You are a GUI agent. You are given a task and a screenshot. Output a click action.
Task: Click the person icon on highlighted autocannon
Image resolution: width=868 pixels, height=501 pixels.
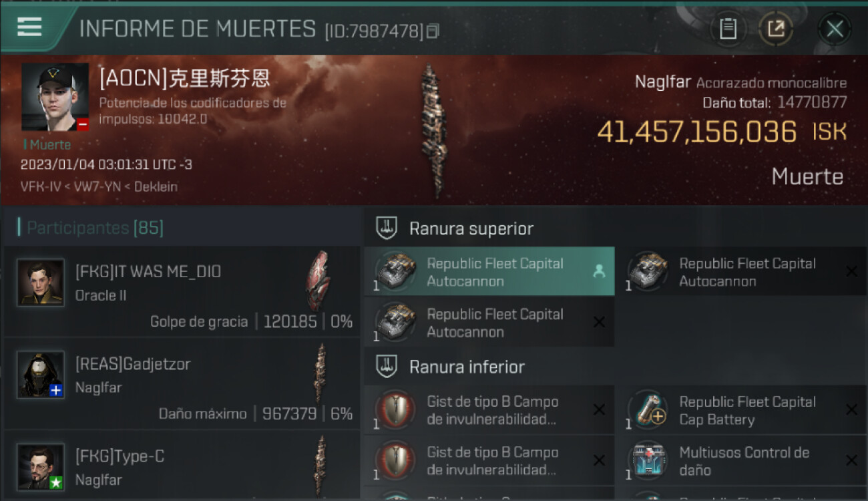click(x=599, y=271)
